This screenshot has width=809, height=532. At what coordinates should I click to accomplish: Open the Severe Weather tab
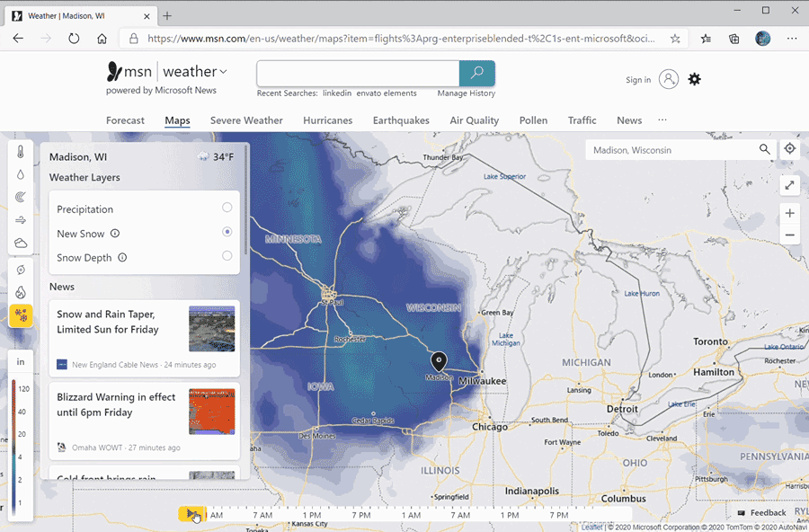point(246,120)
